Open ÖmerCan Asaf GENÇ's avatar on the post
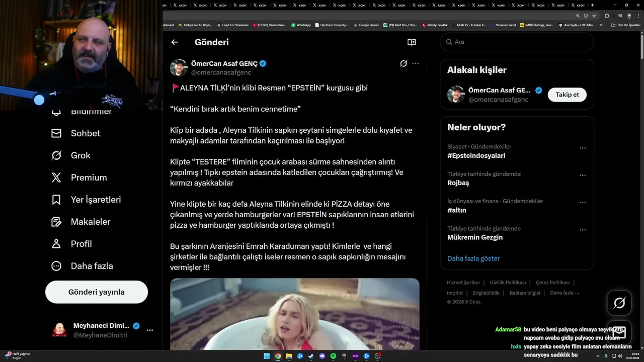This screenshot has height=362, width=644. [x=179, y=68]
